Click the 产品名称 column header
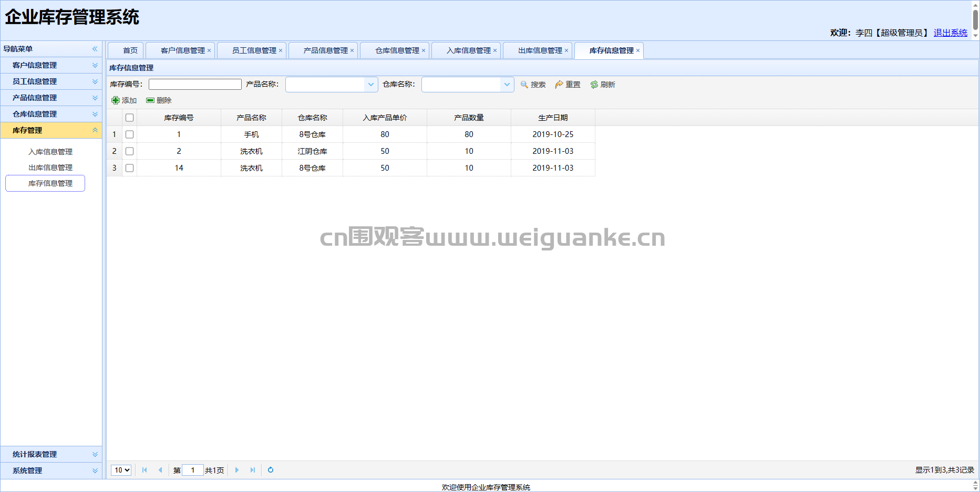This screenshot has width=980, height=492. [x=251, y=118]
